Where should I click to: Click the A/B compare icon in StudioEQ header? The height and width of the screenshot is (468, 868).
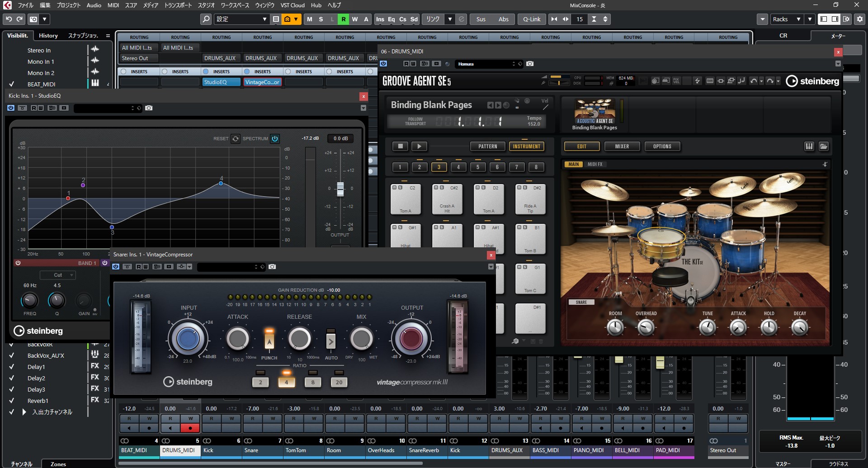(x=52, y=108)
